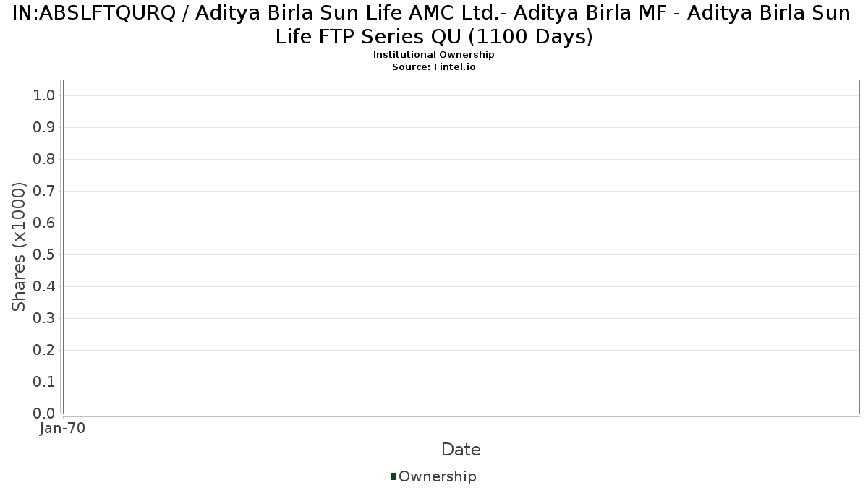Click the 0.3 y-axis tick label
The image size is (868, 488).
click(45, 318)
